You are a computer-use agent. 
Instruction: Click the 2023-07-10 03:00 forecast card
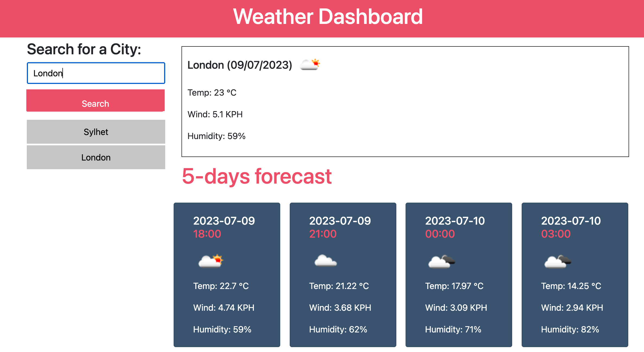(x=575, y=274)
